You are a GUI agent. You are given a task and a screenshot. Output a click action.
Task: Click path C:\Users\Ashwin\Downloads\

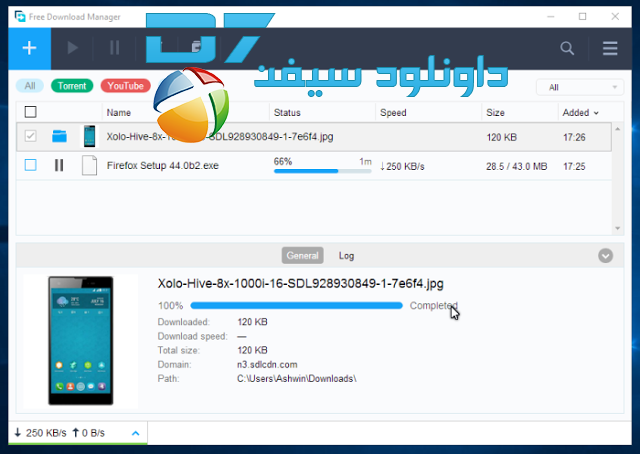click(x=297, y=378)
